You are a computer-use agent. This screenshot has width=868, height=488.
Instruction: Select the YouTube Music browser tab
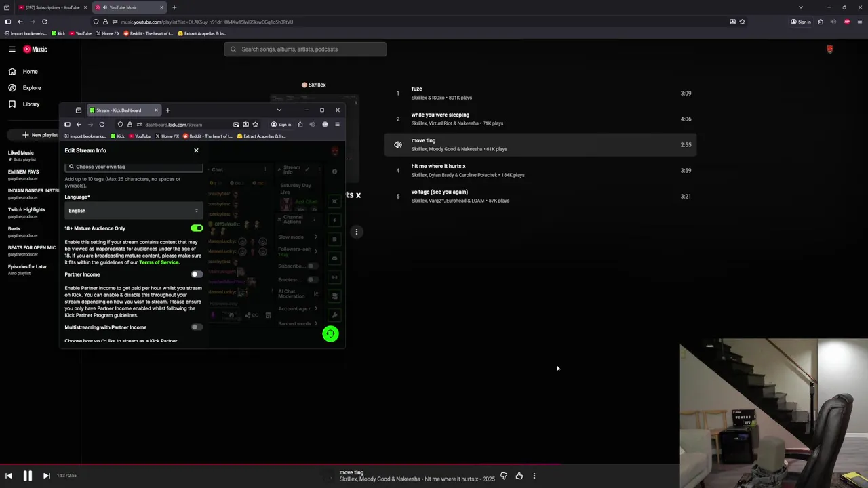(x=129, y=7)
